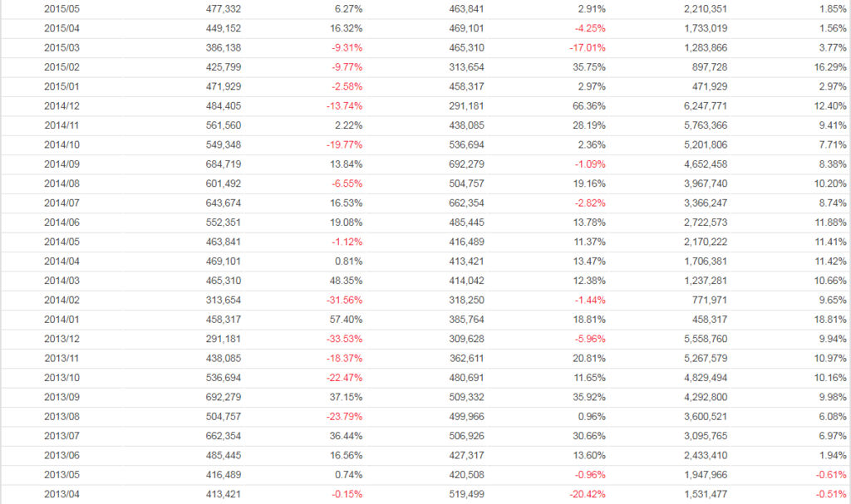Select the 561,560 value cell
This screenshot has width=851, height=504.
click(223, 125)
